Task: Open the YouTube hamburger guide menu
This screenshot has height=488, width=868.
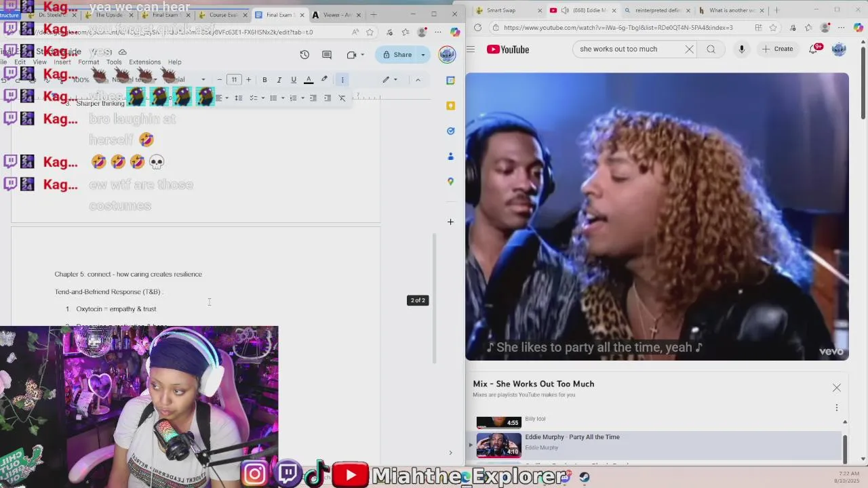Action: click(x=471, y=49)
